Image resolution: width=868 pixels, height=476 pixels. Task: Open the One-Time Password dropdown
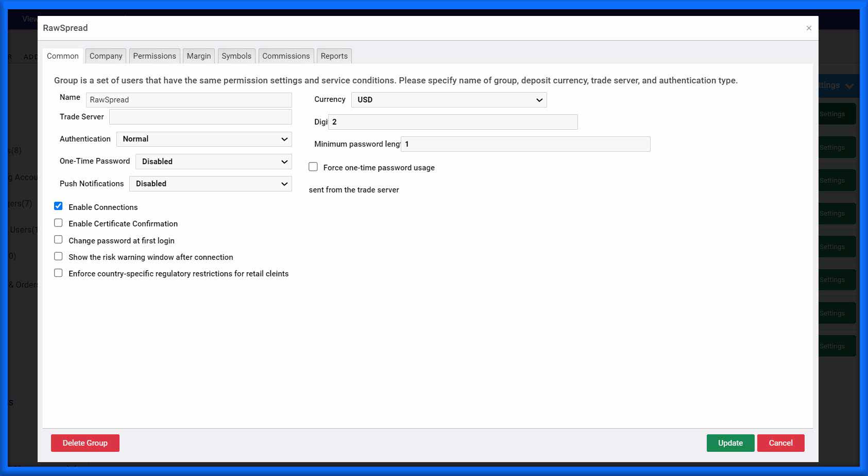213,162
